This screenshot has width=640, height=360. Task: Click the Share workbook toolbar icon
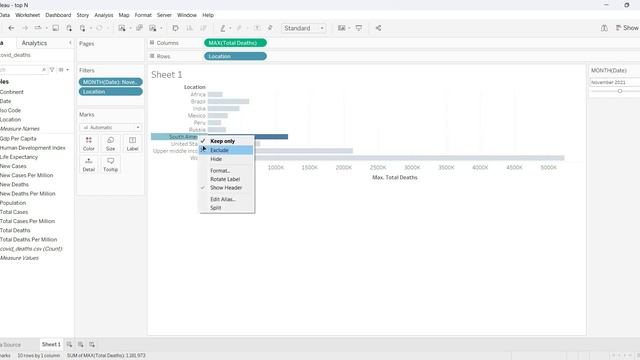[378, 28]
